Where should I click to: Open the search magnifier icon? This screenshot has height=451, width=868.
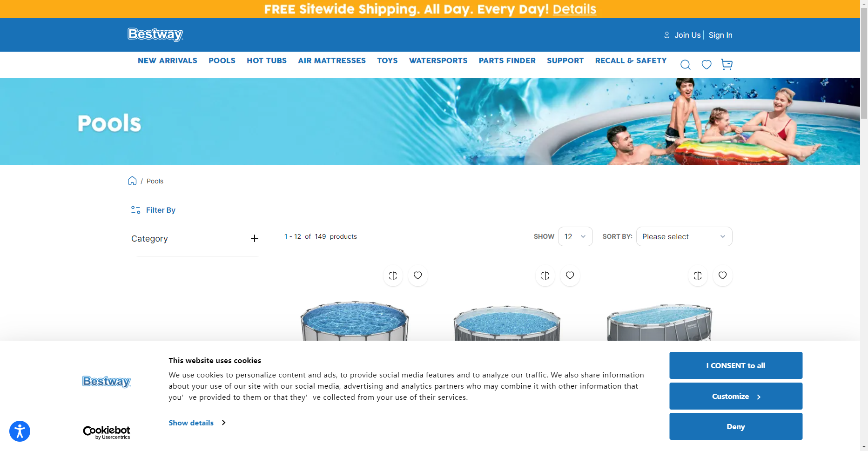(x=685, y=65)
